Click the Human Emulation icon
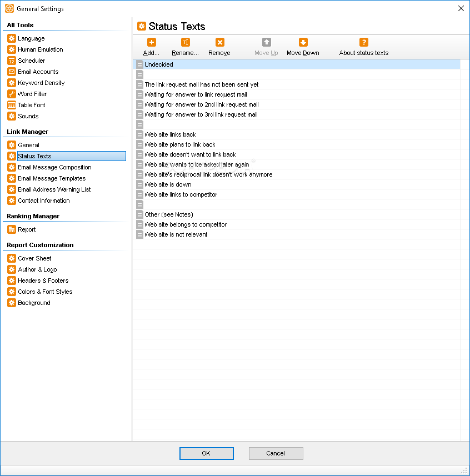This screenshot has height=476, width=470. tap(12, 49)
